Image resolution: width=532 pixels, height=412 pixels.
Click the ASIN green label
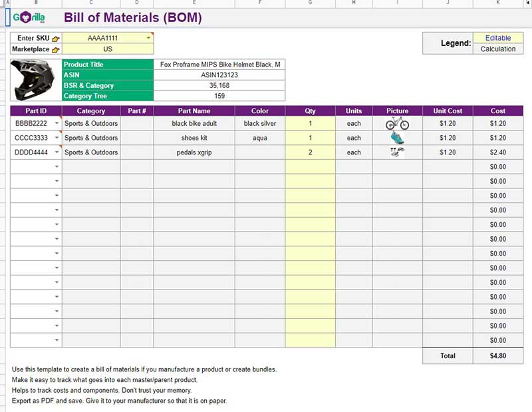(x=108, y=75)
